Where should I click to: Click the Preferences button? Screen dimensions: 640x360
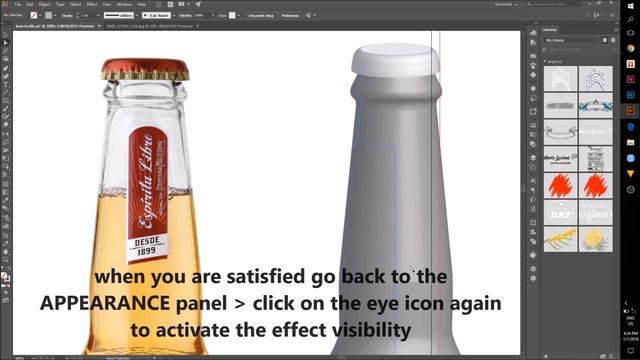290,16
